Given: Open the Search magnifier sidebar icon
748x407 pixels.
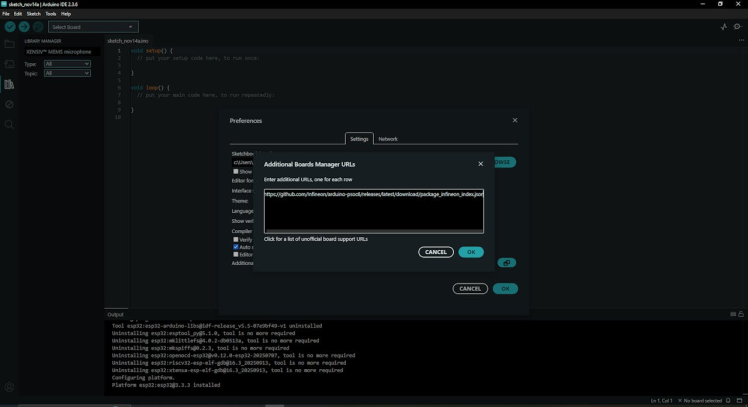Looking at the screenshot, I should tap(9, 125).
